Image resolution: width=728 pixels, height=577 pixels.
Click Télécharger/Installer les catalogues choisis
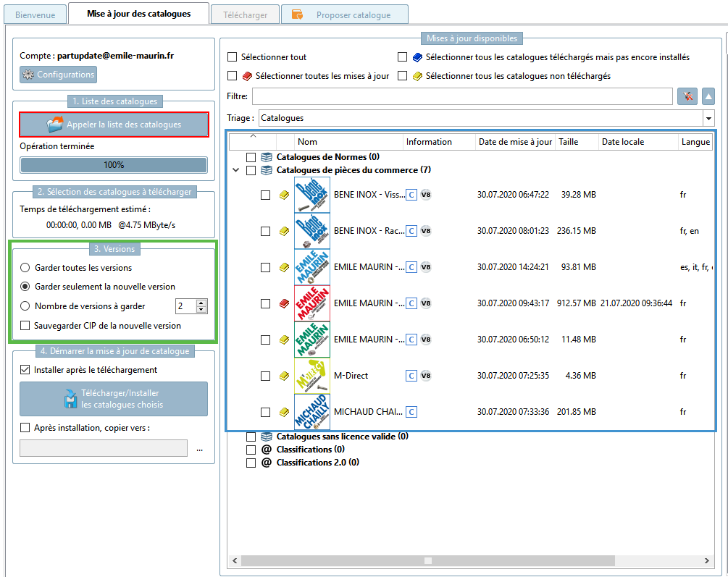pos(114,399)
